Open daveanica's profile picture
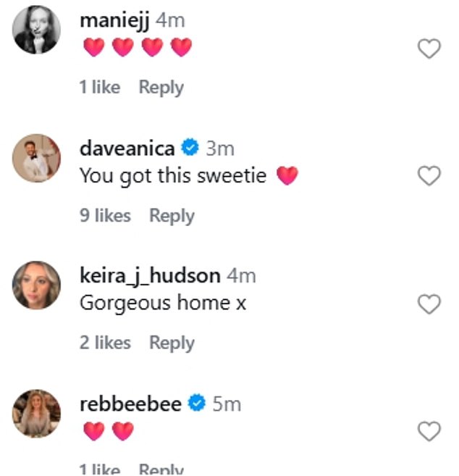The image size is (459, 476). point(36,157)
